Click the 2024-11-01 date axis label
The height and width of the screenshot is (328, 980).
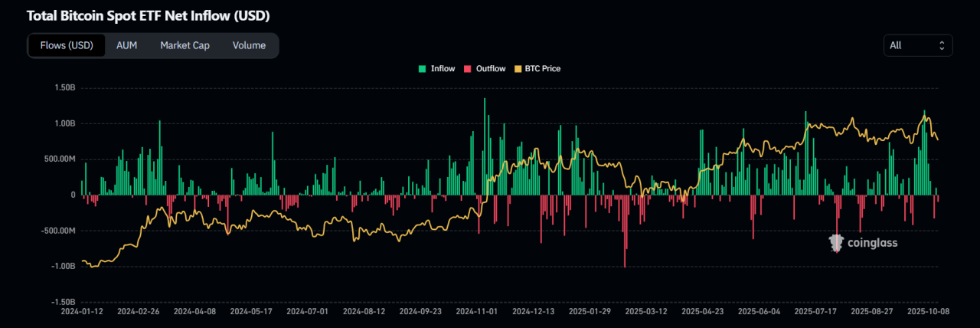[476, 312]
